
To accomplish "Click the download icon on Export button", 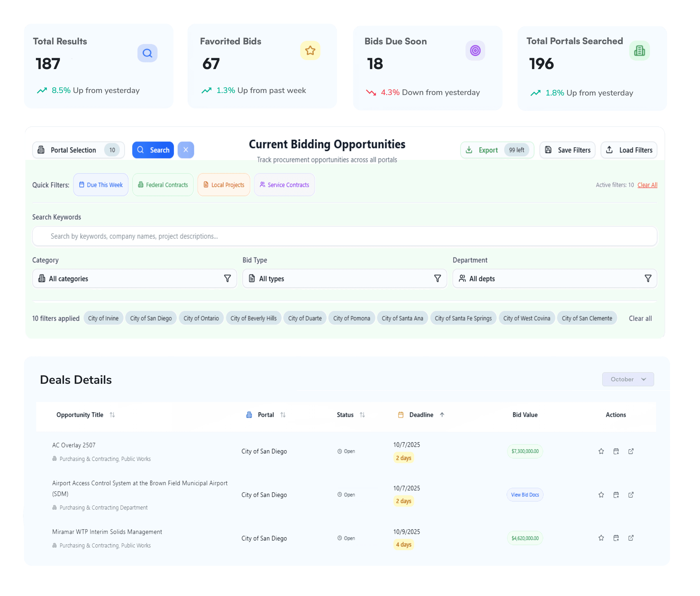I will (469, 150).
